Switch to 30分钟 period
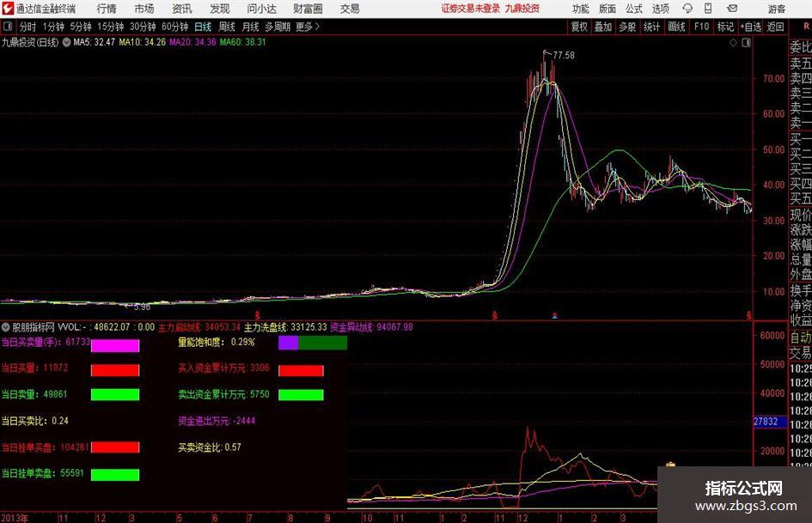The height and width of the screenshot is (523, 812). pyautogui.click(x=143, y=27)
